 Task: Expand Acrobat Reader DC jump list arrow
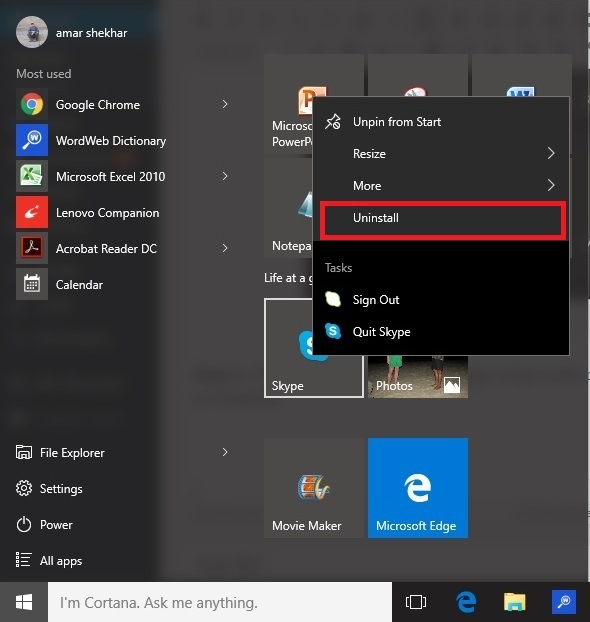pyautogui.click(x=225, y=248)
